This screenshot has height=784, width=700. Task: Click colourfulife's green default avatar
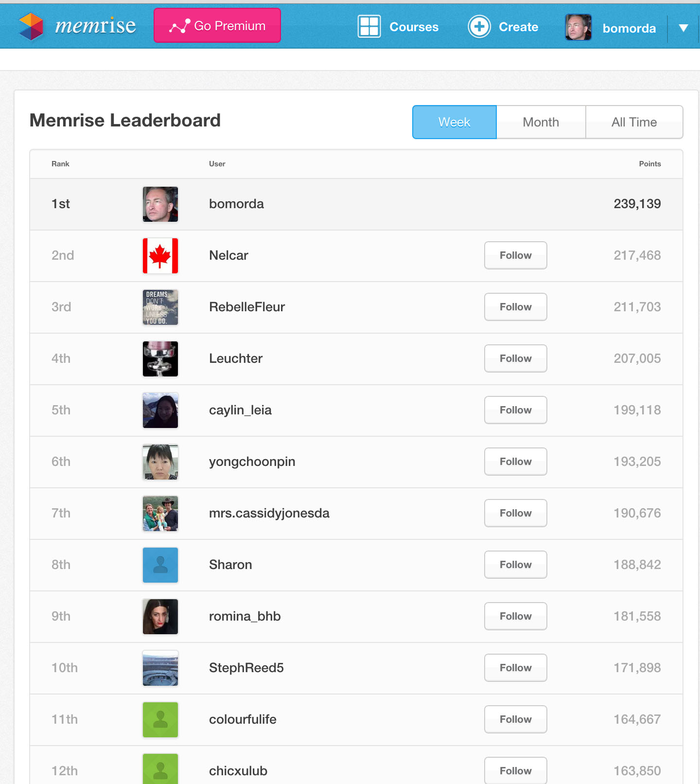click(x=160, y=720)
